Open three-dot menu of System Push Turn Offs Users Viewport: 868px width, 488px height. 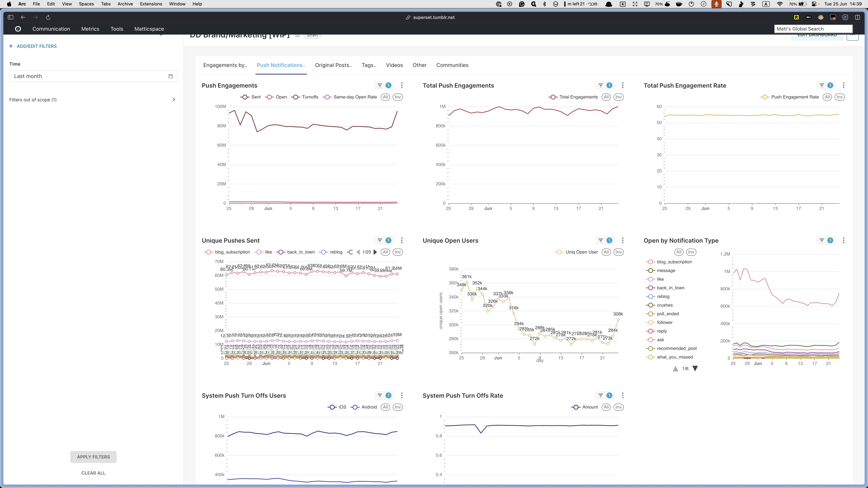tap(402, 395)
